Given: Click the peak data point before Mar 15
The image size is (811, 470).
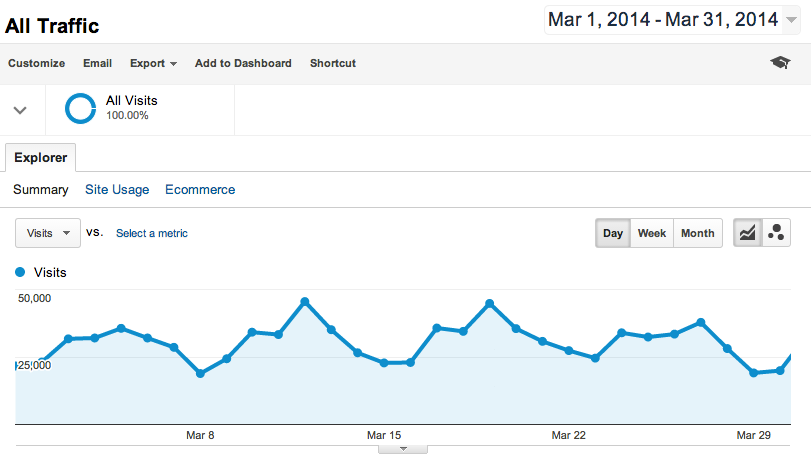Looking at the screenshot, I should [305, 301].
